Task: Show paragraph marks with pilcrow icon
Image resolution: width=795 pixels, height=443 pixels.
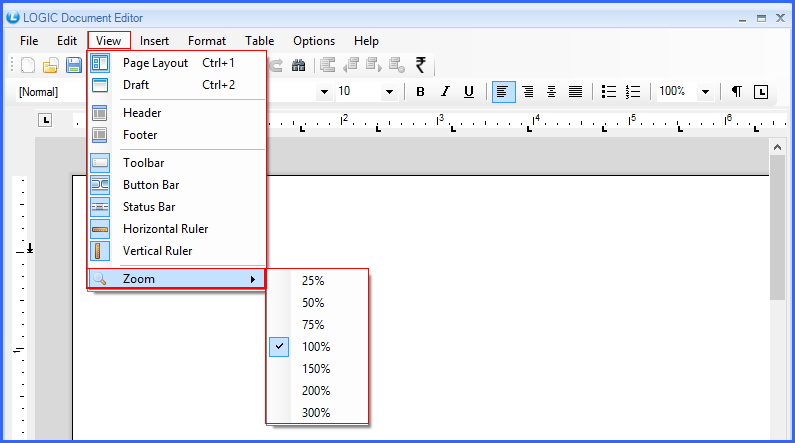Action: coord(737,92)
